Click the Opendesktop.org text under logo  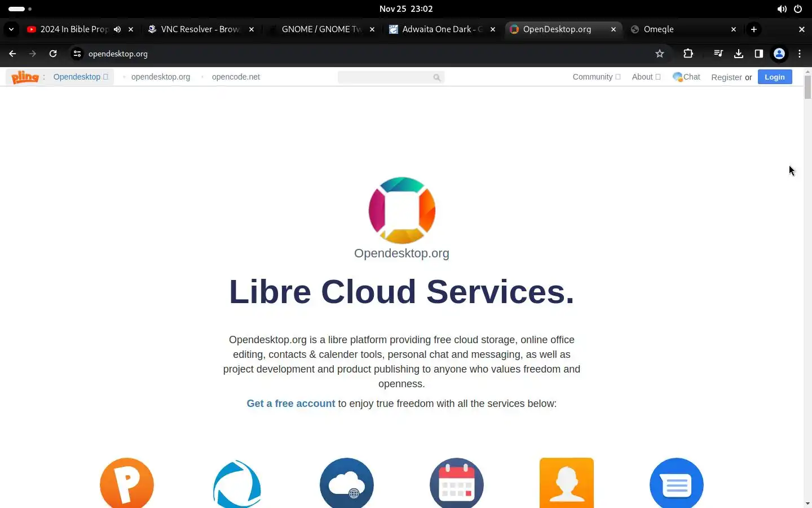[401, 253]
